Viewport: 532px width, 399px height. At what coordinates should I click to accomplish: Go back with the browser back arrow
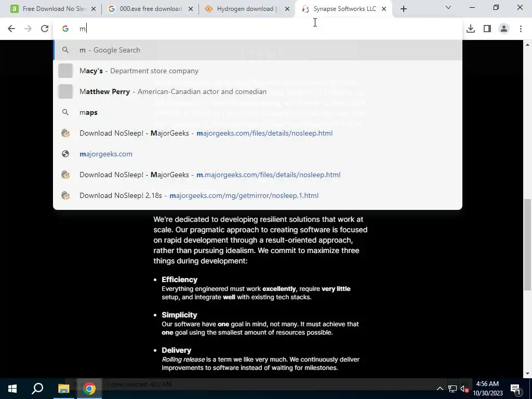tap(11, 29)
